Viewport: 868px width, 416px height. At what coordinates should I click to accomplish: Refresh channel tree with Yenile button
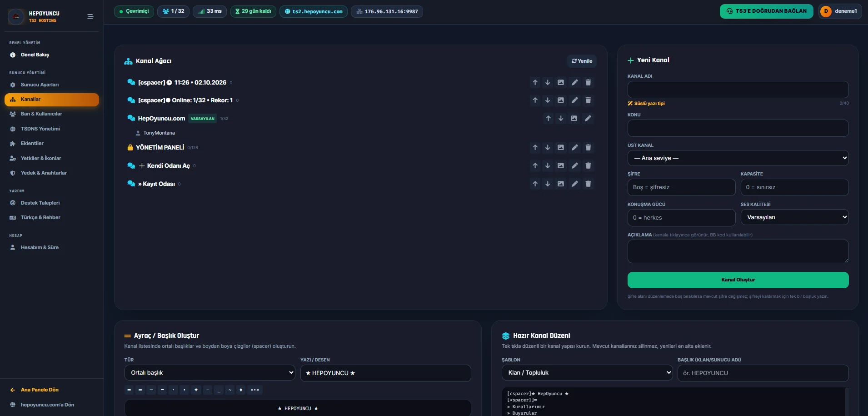point(582,61)
